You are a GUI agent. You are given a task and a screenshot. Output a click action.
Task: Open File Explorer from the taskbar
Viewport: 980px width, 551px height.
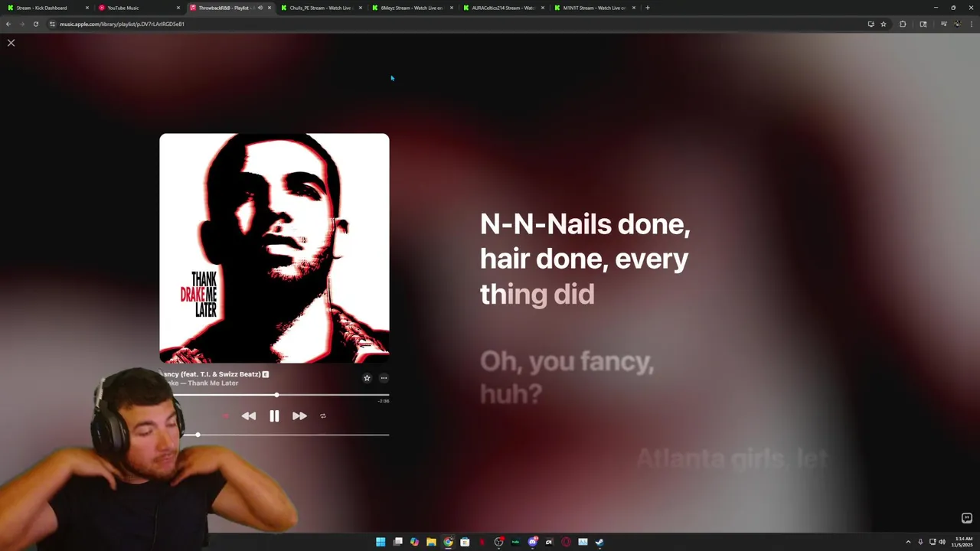click(431, 542)
